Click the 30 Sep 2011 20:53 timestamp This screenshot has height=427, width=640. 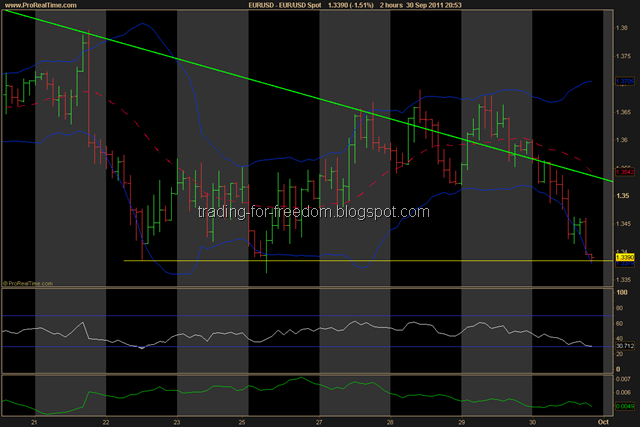point(434,5)
